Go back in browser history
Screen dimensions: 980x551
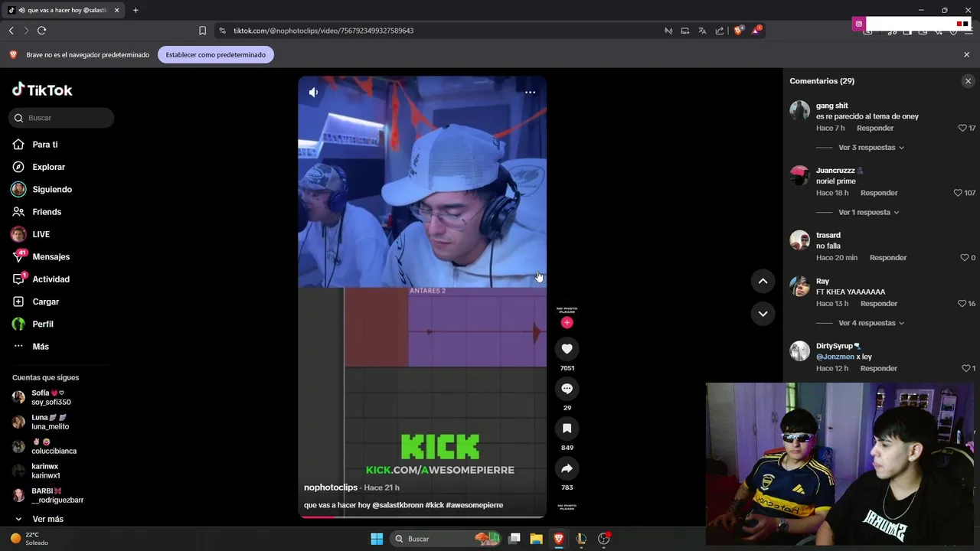11,31
